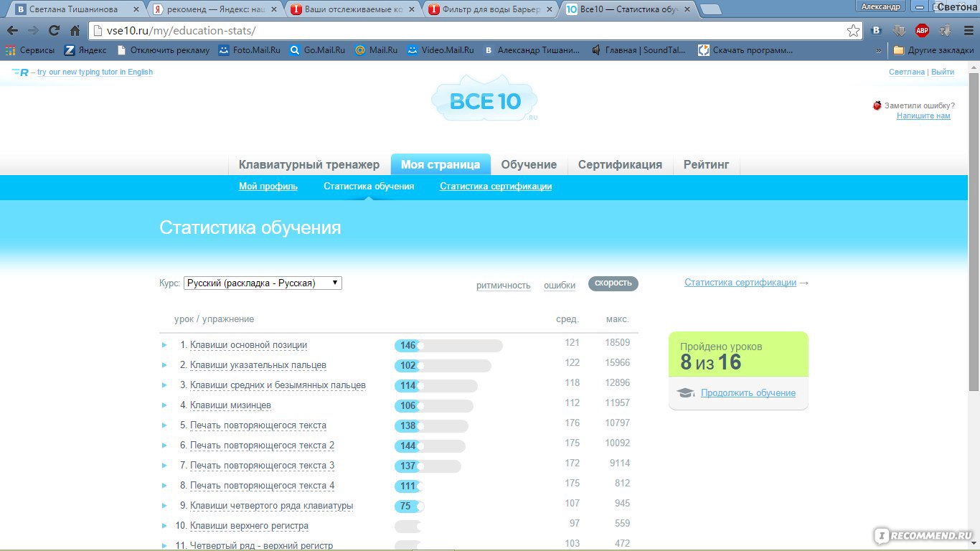Open Mail.Ru bookmark
The image size is (980, 551).
coord(377,50)
